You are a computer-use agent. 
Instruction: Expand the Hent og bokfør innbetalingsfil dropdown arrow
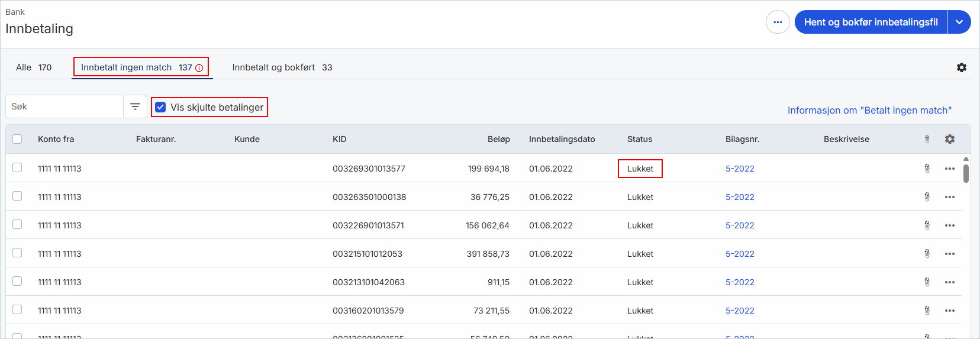pos(959,22)
